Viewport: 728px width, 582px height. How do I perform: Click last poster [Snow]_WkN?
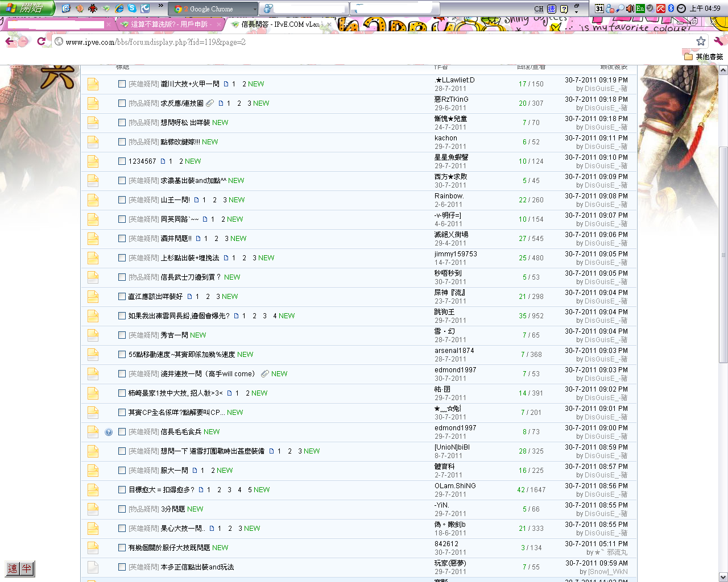[x=608, y=572]
